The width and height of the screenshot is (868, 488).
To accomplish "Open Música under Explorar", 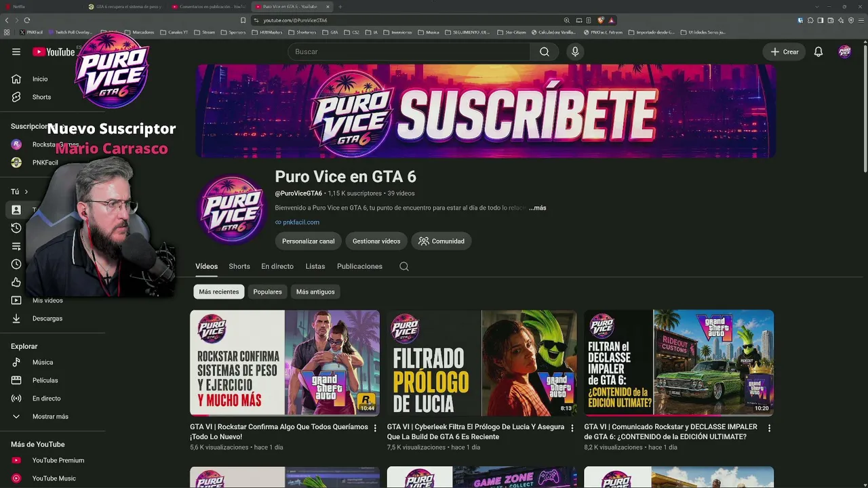I will (43, 362).
